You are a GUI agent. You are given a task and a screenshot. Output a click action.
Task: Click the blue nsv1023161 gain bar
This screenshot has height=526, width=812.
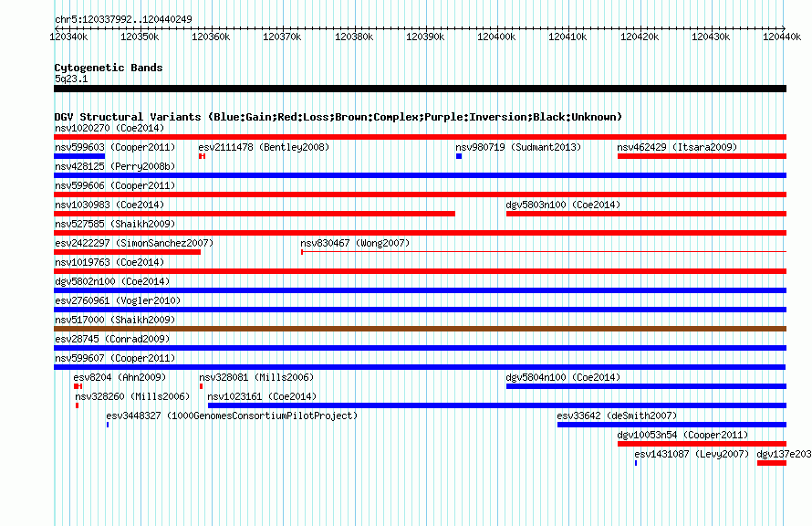(x=497, y=405)
